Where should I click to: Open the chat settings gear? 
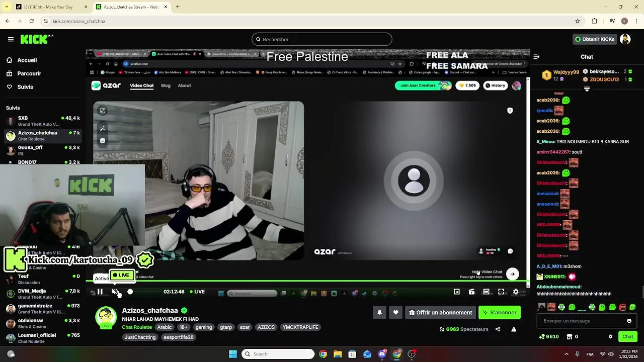coord(610,336)
